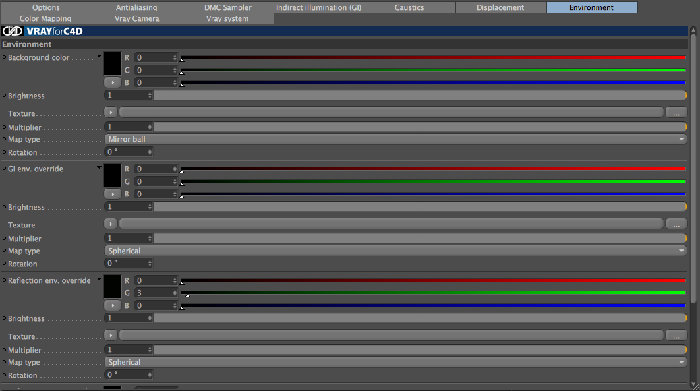This screenshot has height=391, width=700.
Task: Open the Mirror ball Map type dropdown
Action: [x=396, y=139]
